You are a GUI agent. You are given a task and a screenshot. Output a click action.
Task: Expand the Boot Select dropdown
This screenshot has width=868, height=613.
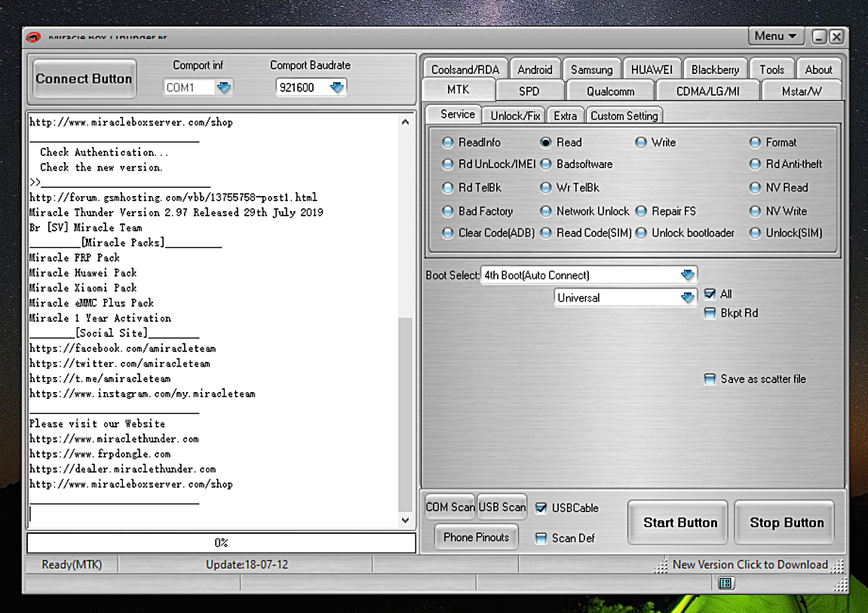(x=686, y=275)
